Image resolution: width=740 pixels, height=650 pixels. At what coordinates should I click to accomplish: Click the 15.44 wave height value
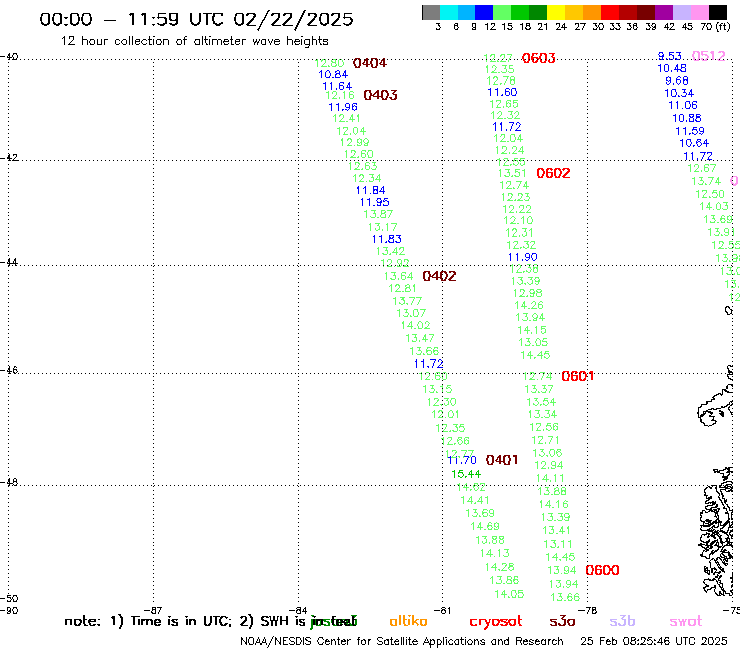pos(466,474)
